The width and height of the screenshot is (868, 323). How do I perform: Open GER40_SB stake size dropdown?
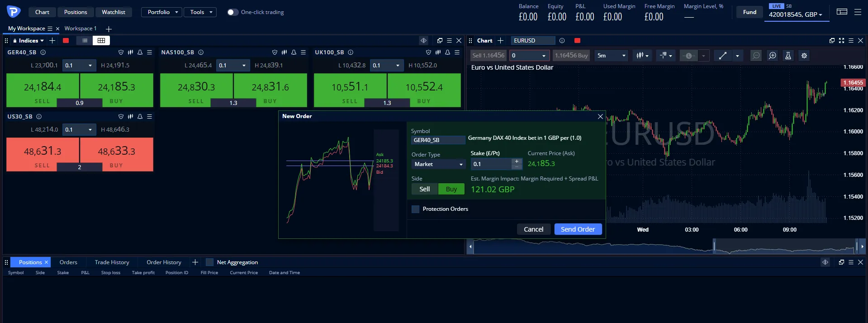coord(79,66)
